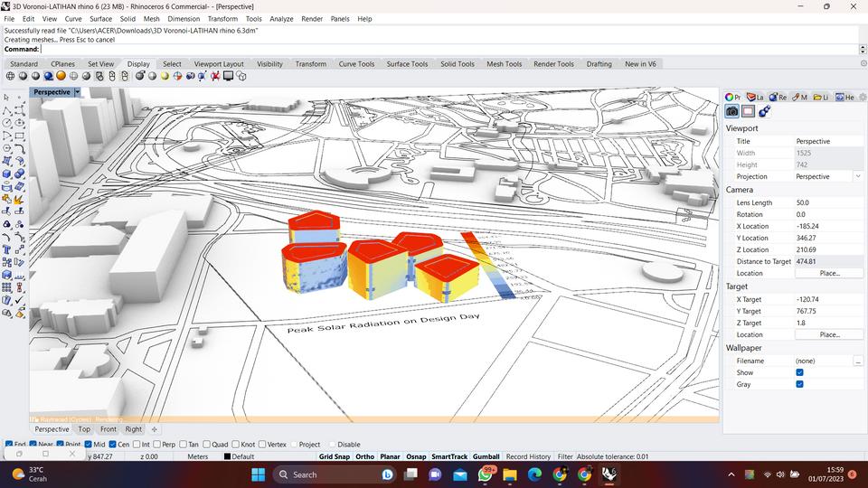
Task: Switch to the Mesh Tools toolbar tab
Action: click(504, 64)
